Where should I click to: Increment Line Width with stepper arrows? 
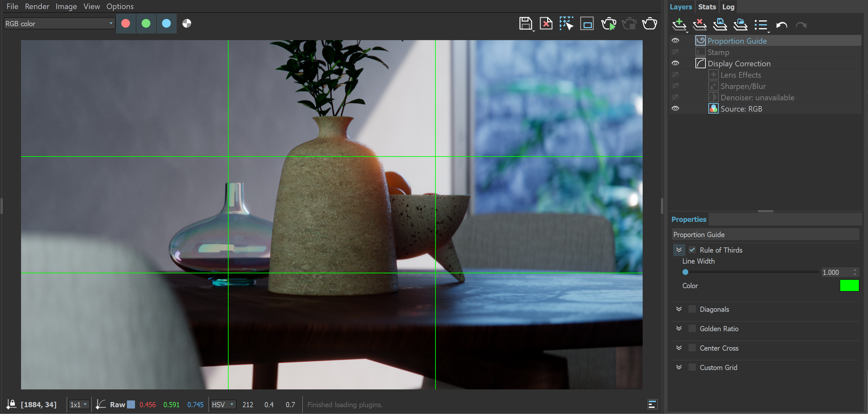click(855, 270)
